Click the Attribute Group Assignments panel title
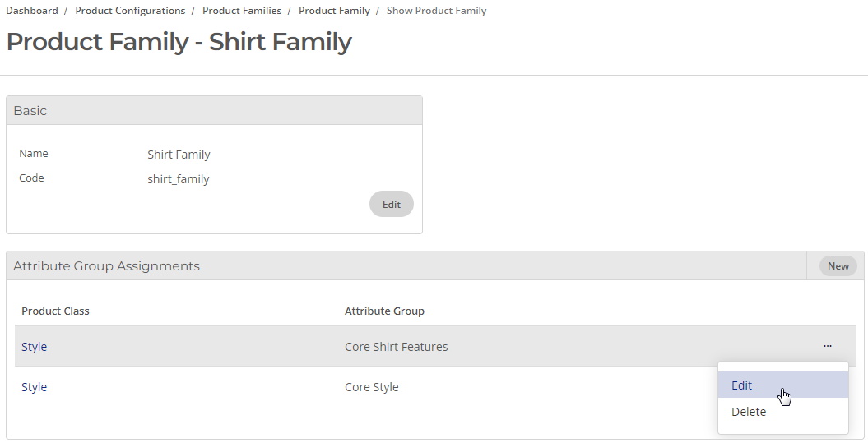This screenshot has width=868, height=443. click(x=106, y=266)
